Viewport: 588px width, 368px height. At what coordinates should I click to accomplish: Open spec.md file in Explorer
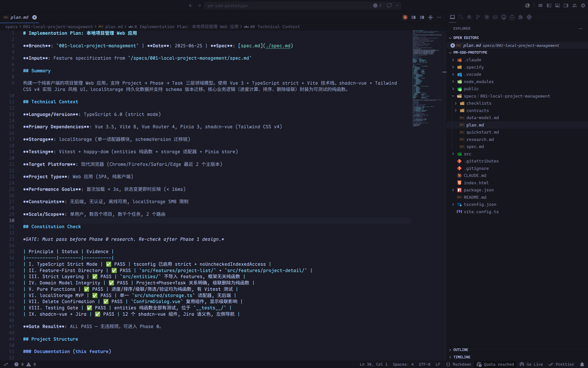[x=475, y=147]
